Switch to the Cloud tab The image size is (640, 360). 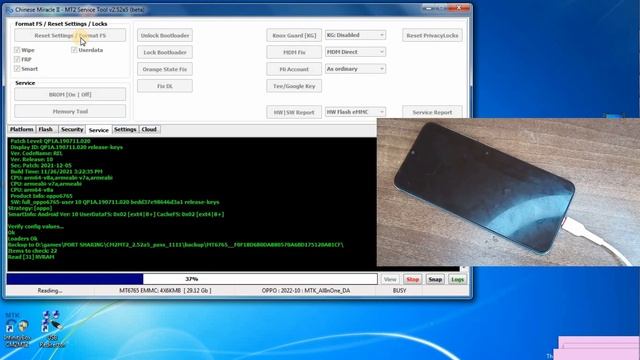click(x=149, y=129)
